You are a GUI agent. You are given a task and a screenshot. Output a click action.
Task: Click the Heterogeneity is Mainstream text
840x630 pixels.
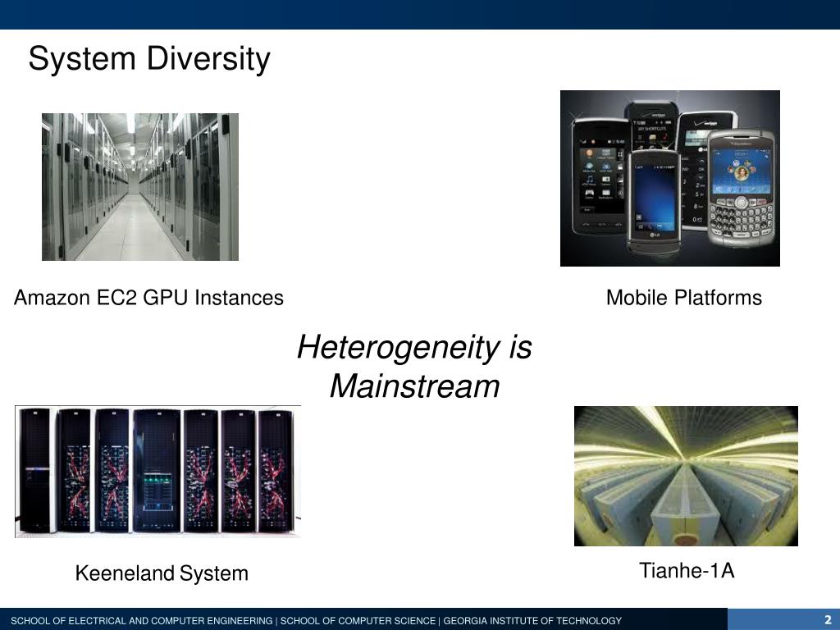[x=414, y=367]
